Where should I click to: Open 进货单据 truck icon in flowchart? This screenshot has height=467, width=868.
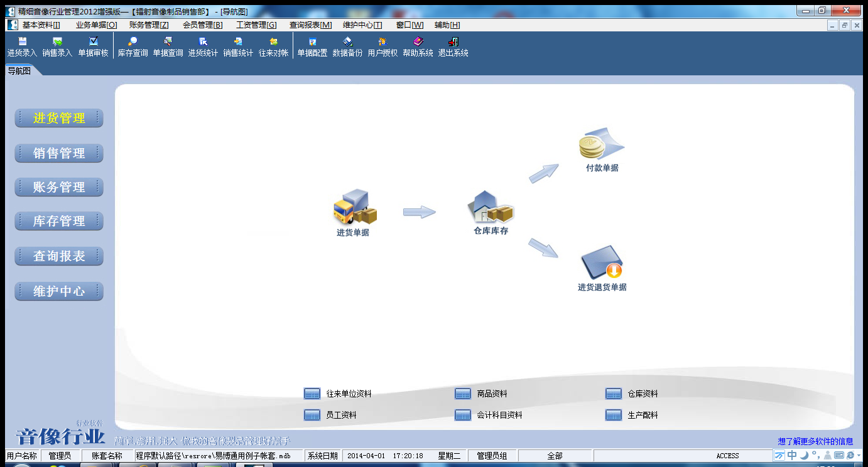[354, 208]
